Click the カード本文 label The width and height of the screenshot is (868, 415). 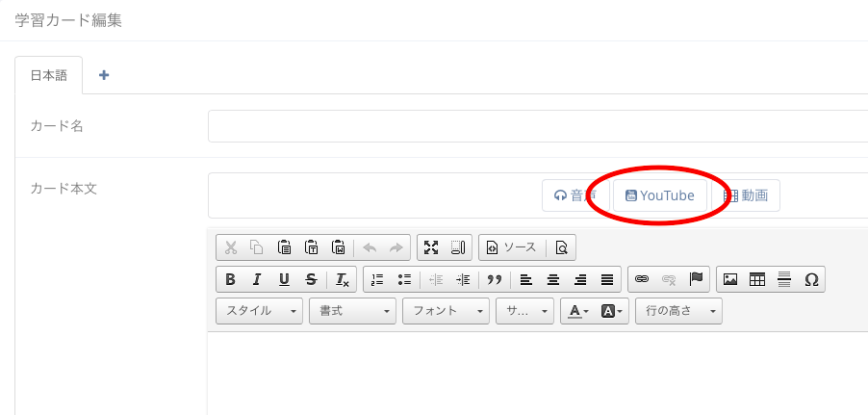click(64, 189)
